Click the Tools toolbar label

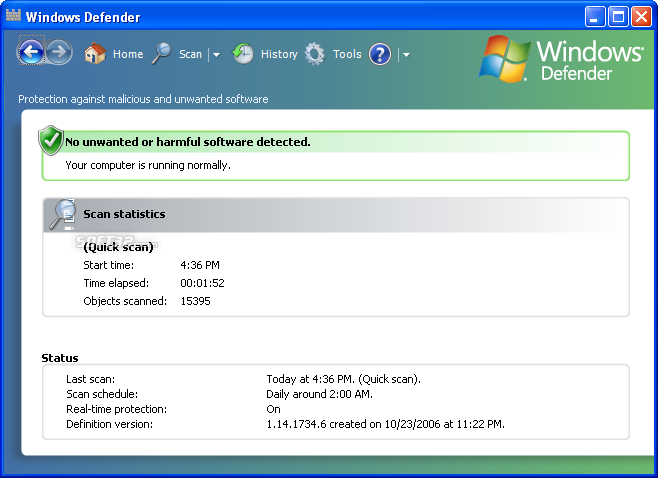point(347,54)
